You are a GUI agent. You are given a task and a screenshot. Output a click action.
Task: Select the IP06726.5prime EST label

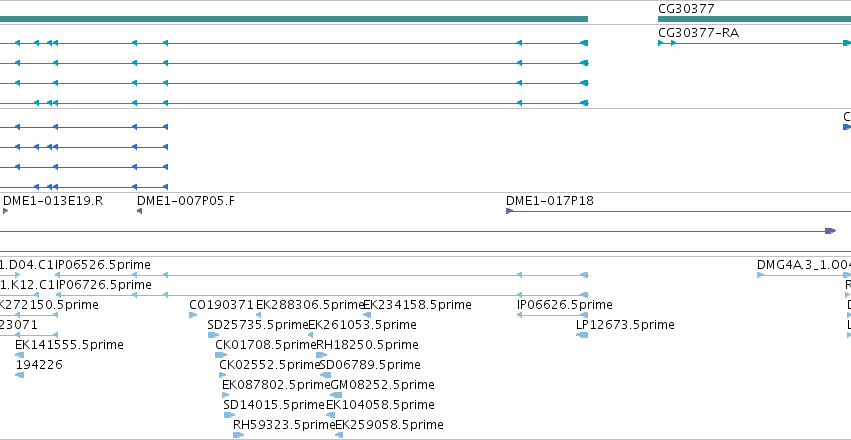coord(103,284)
